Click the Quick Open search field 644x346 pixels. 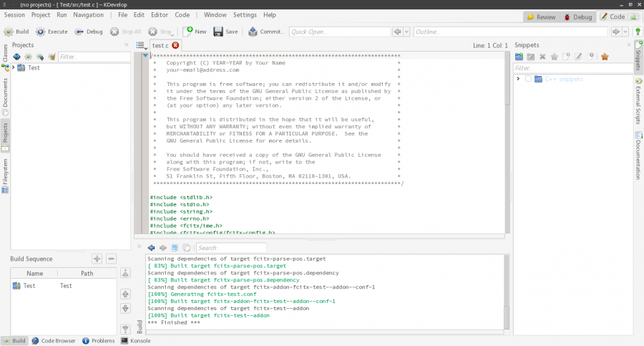point(339,32)
